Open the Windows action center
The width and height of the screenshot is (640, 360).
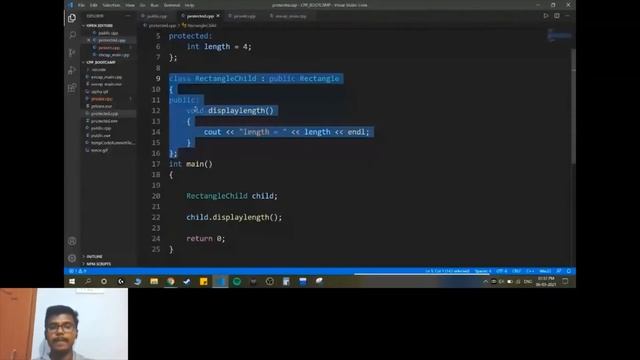565,281
